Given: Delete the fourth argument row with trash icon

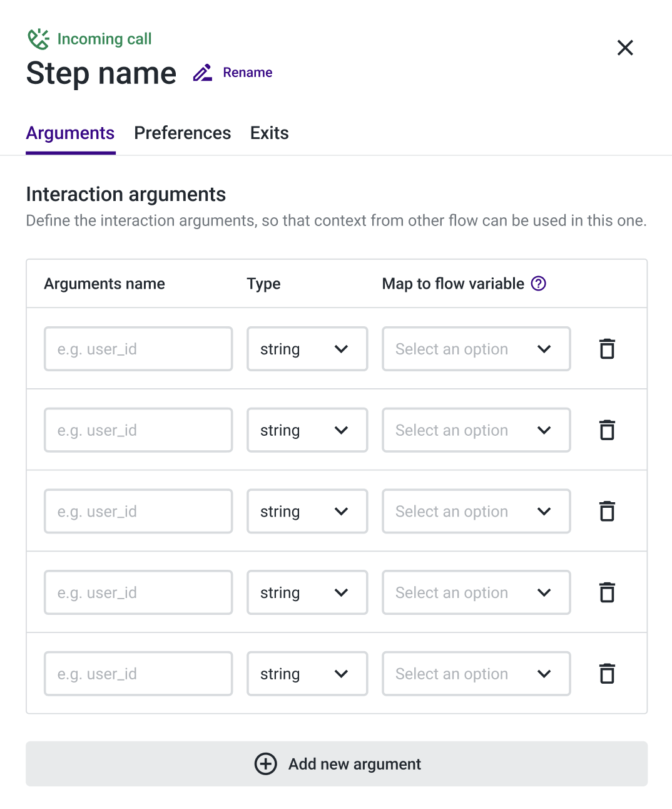Looking at the screenshot, I should (607, 592).
